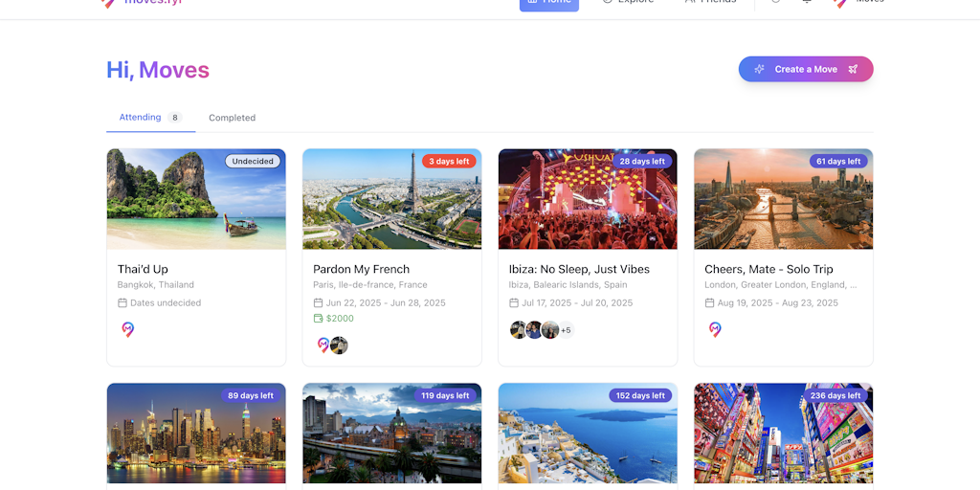Click Moves avatar on Cheers, Mate card

pyautogui.click(x=715, y=329)
